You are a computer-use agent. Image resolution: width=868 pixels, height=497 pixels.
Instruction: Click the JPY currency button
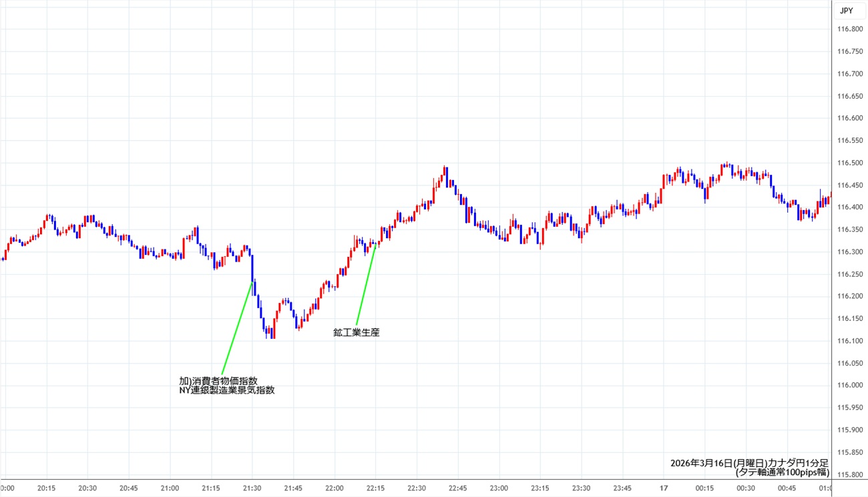[x=846, y=10]
